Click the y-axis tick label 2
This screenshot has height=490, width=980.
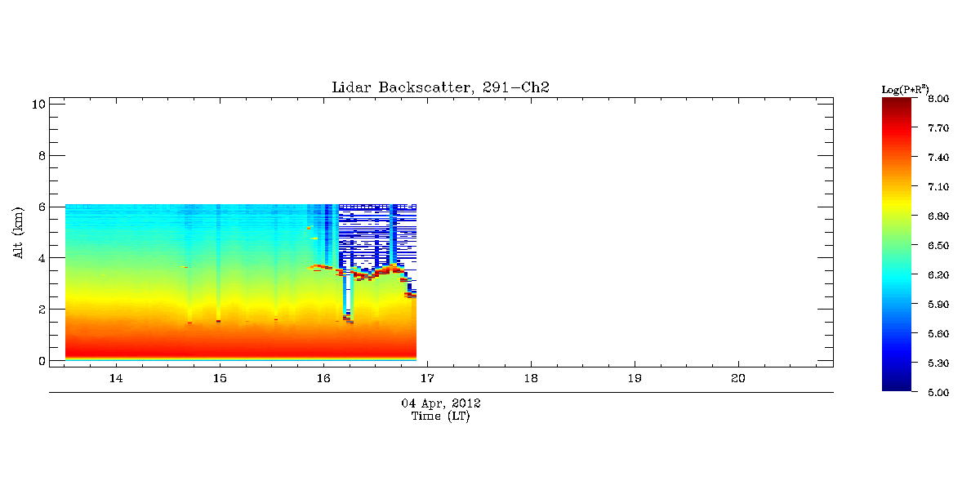pyautogui.click(x=41, y=310)
